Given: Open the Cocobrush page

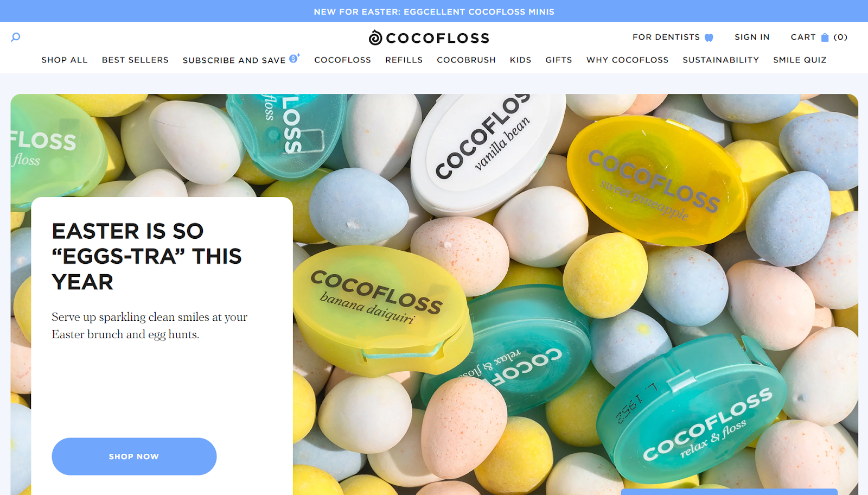Looking at the screenshot, I should [466, 60].
